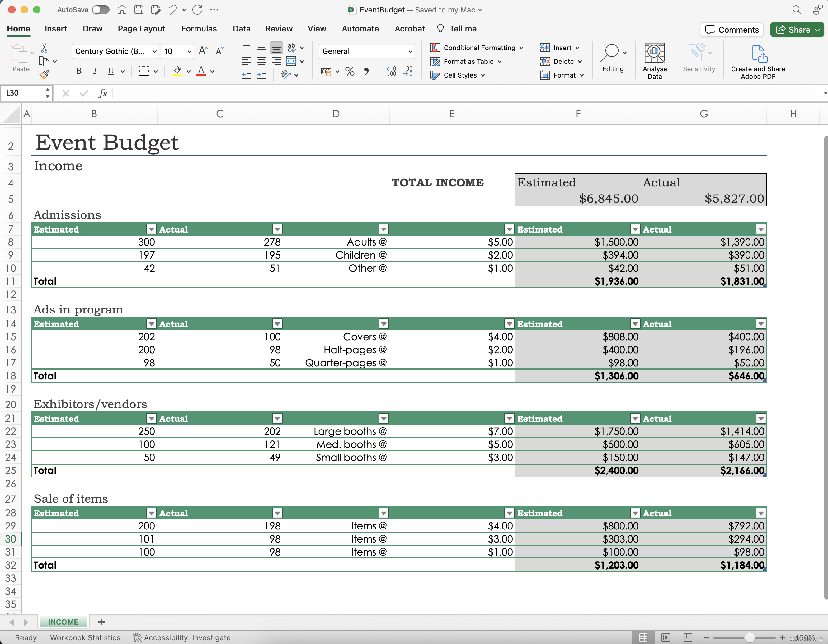Screen dimensions: 828x644
Task: Click the Insert Function fx icon
Action: coord(103,93)
